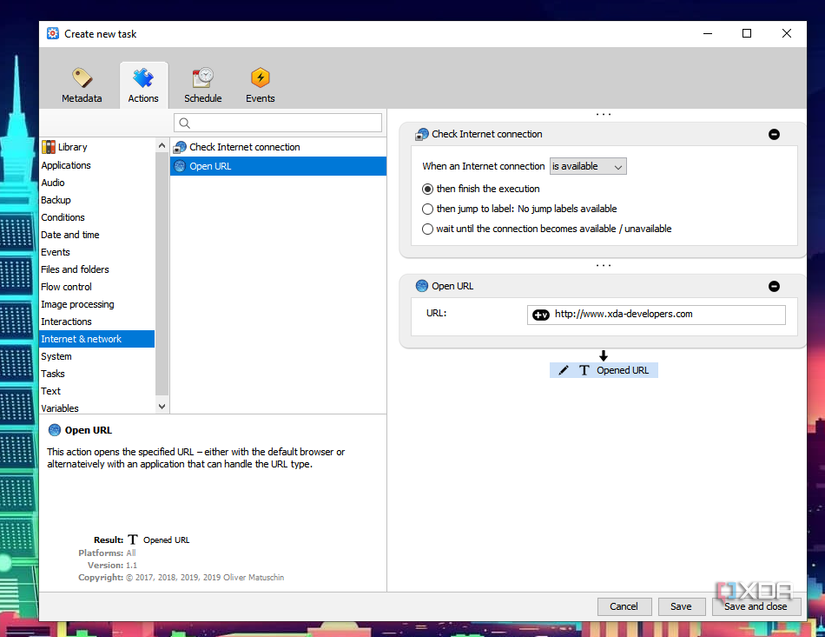The width and height of the screenshot is (825, 637).
Task: Open the Metadata tab
Action: 82,85
